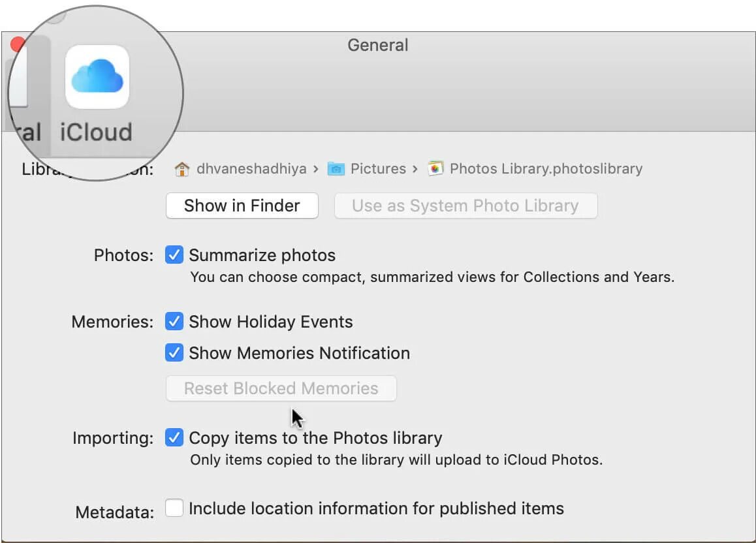Click the house icon beside dhvaneshadhiya
This screenshot has height=543, width=756.
pyautogui.click(x=182, y=169)
